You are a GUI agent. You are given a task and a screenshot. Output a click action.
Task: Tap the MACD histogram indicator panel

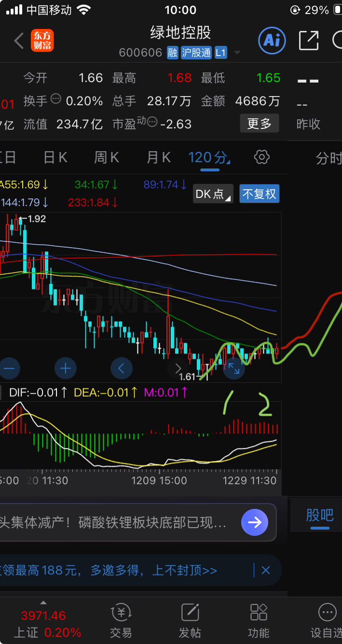tap(140, 434)
